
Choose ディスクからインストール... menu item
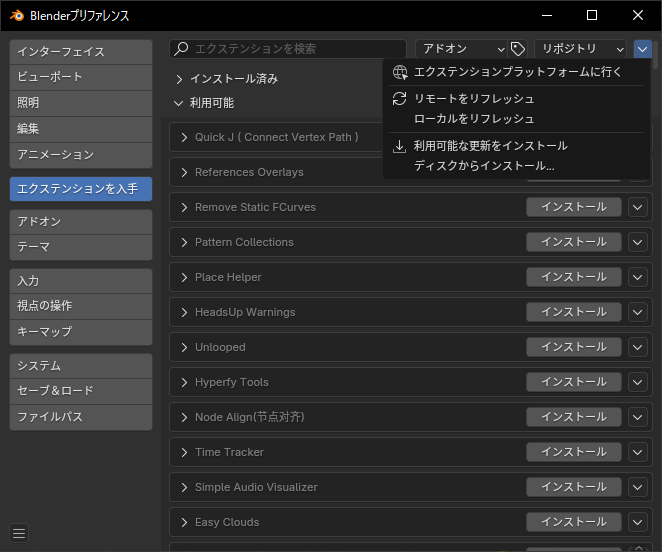tap(516, 166)
